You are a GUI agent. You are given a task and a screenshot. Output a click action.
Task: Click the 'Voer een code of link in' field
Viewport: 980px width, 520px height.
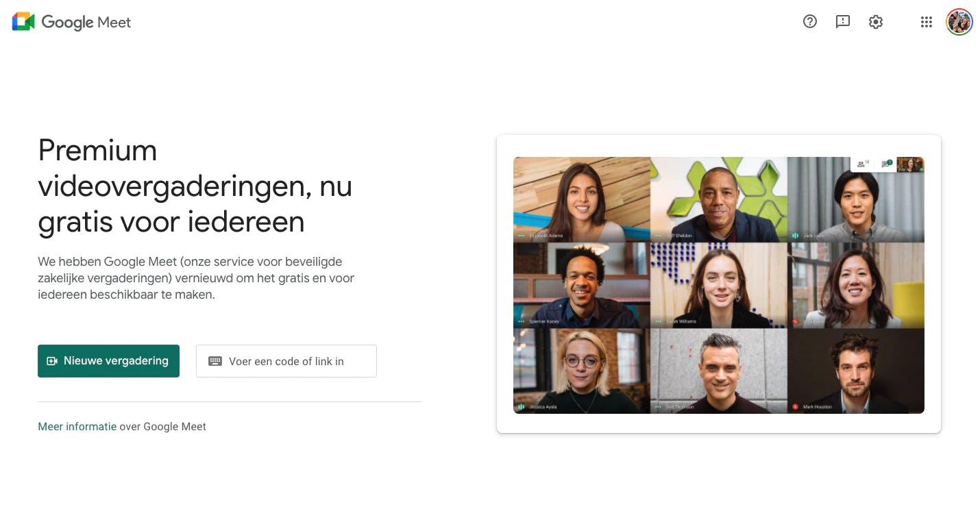pos(286,361)
